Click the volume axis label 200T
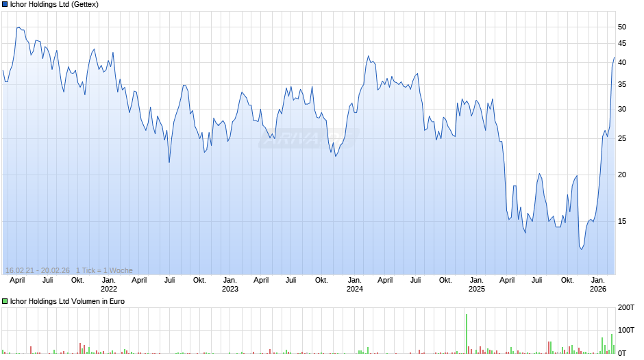 click(x=626, y=307)
